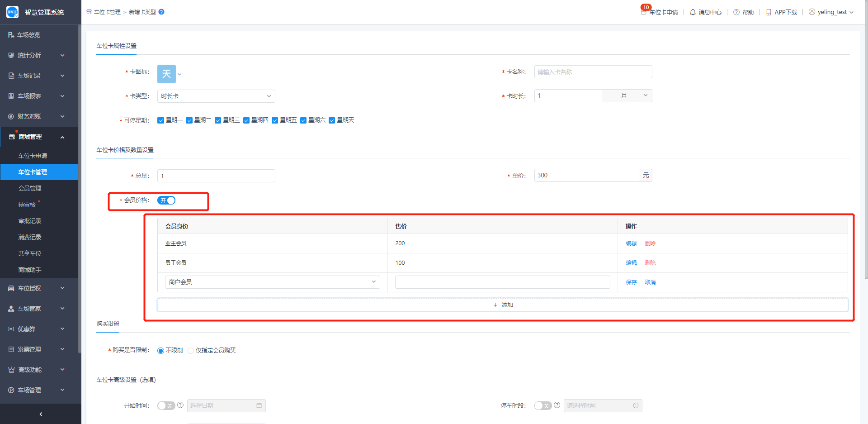Click 编辑 for the 员工会员 row
The height and width of the screenshot is (424, 868).
pos(631,263)
